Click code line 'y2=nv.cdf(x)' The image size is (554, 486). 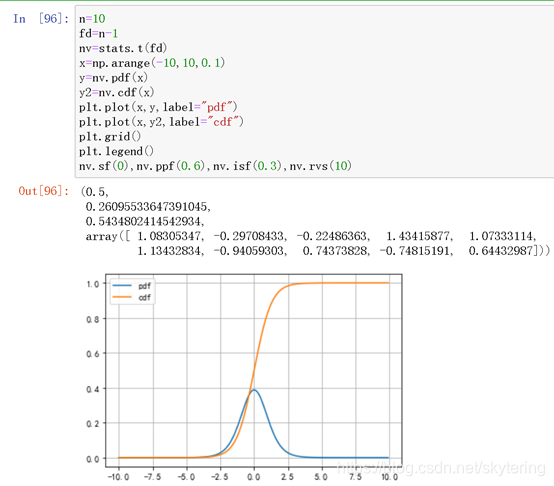point(116,93)
